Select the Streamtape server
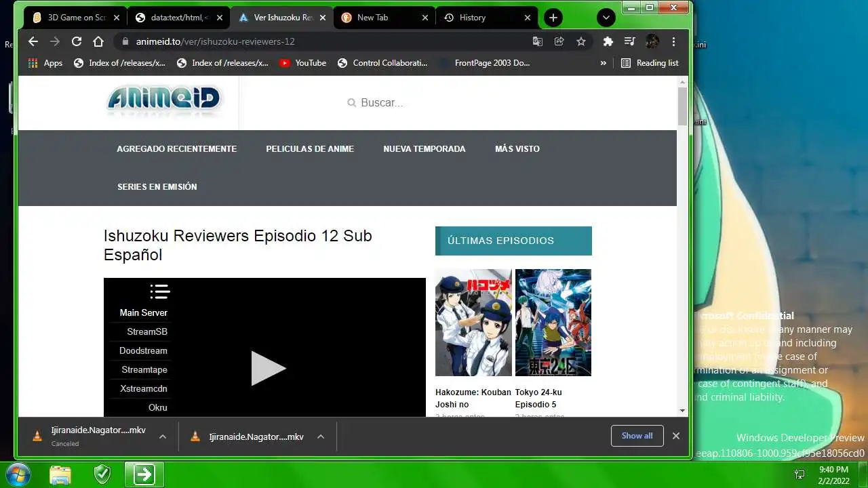Screen dimensions: 868x488 144,369
